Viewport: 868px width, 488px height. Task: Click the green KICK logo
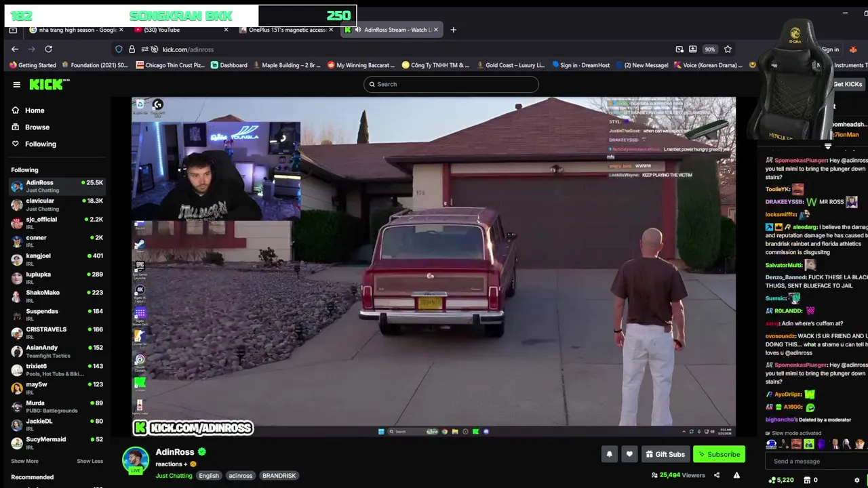(x=49, y=84)
